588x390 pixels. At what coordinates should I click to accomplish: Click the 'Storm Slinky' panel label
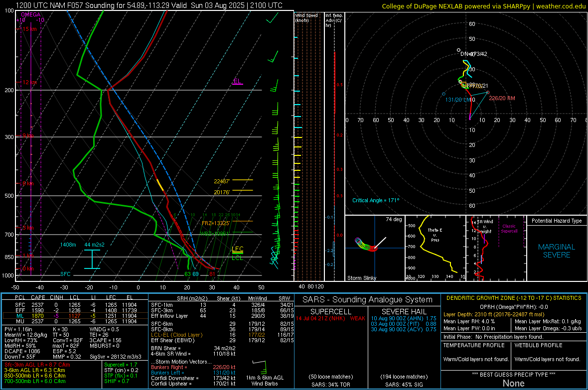tap(361, 278)
